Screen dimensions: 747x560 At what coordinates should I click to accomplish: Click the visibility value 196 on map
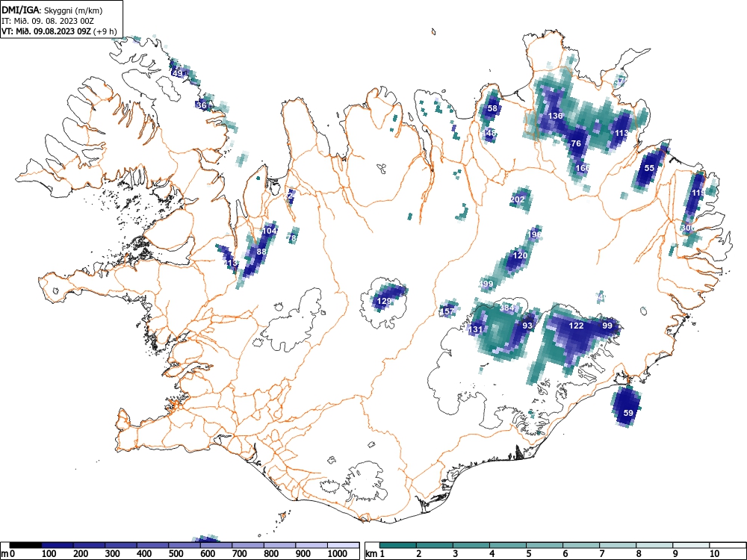(535, 234)
